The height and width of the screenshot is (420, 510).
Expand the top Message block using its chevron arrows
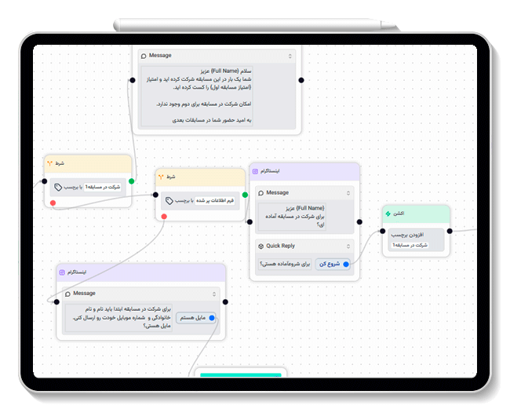[x=290, y=56]
